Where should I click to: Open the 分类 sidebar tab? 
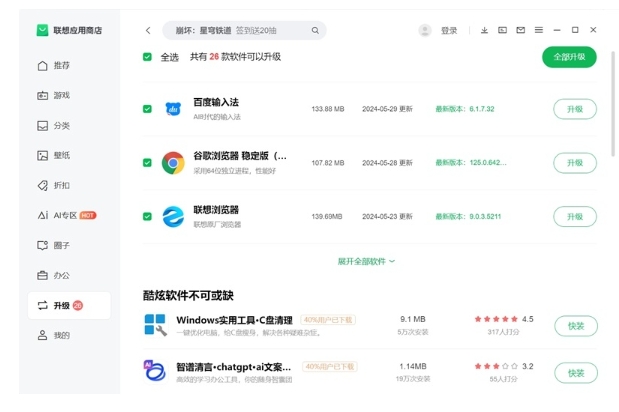pos(69,125)
